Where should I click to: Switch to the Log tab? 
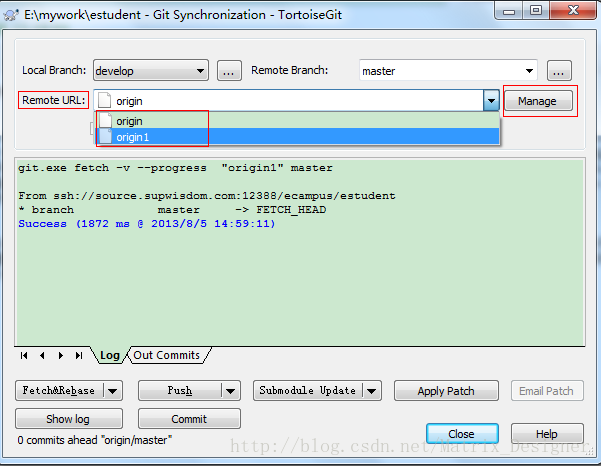110,355
